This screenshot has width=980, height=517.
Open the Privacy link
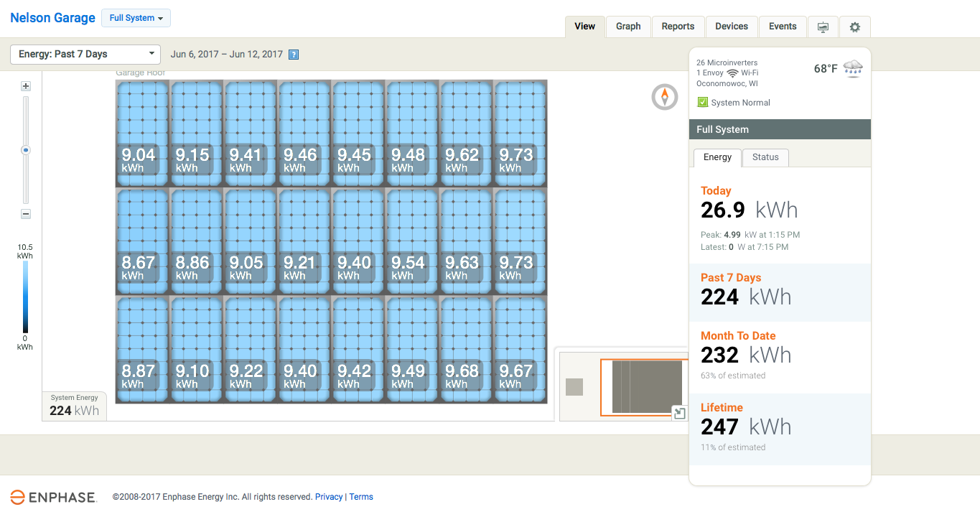coord(329,497)
